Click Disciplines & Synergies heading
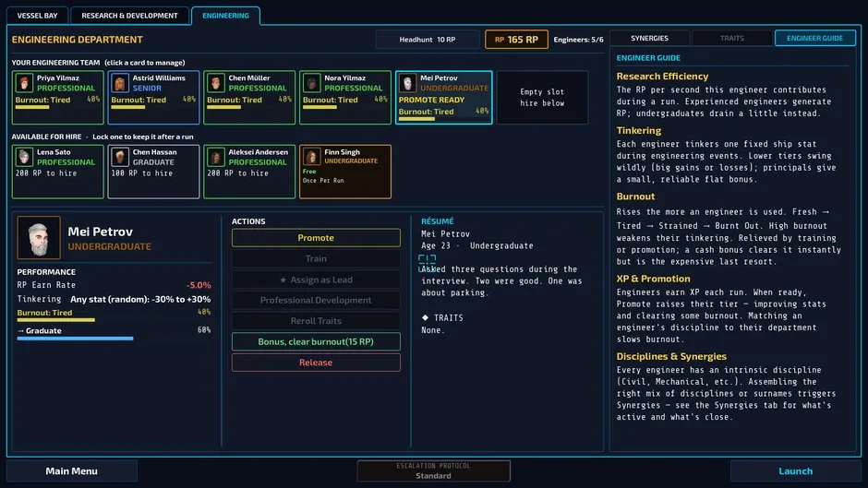This screenshot has width=868, height=488. pos(671,356)
